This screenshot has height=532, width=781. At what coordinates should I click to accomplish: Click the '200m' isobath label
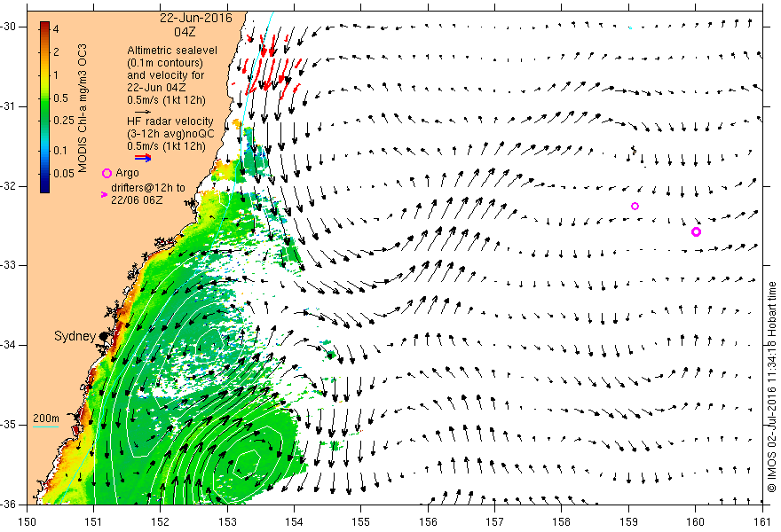point(46,418)
